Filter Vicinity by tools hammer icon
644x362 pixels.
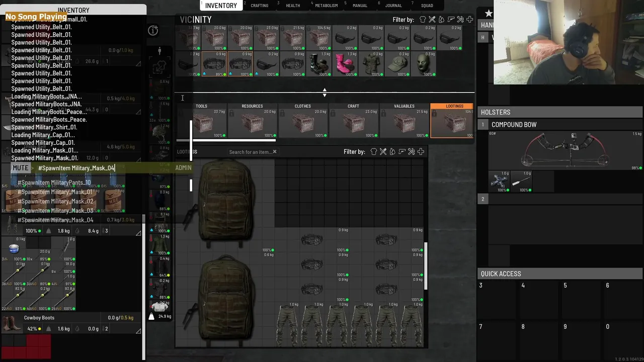[460, 20]
